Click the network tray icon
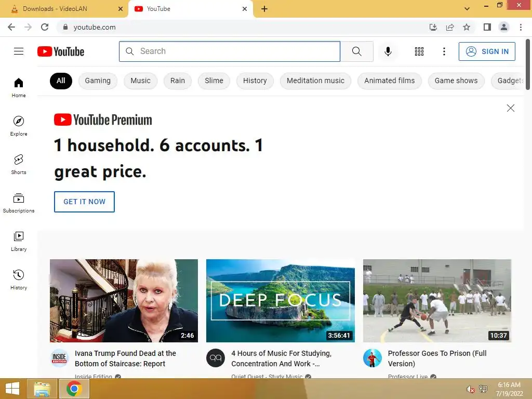The height and width of the screenshot is (399, 532). 483,389
